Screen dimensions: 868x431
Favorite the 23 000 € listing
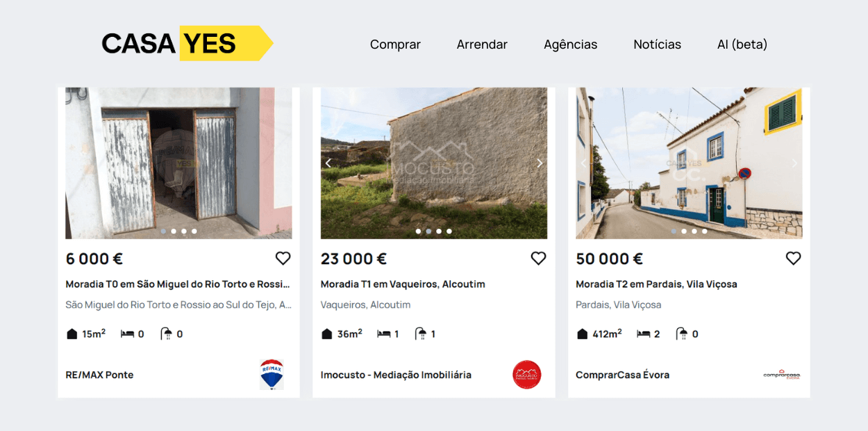click(x=538, y=258)
